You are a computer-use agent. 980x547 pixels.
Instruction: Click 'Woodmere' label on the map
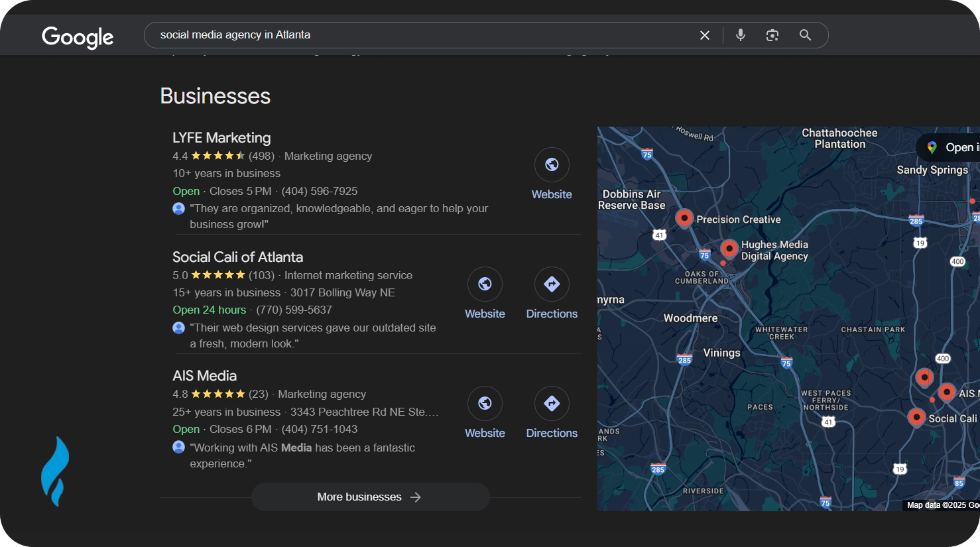(690, 318)
